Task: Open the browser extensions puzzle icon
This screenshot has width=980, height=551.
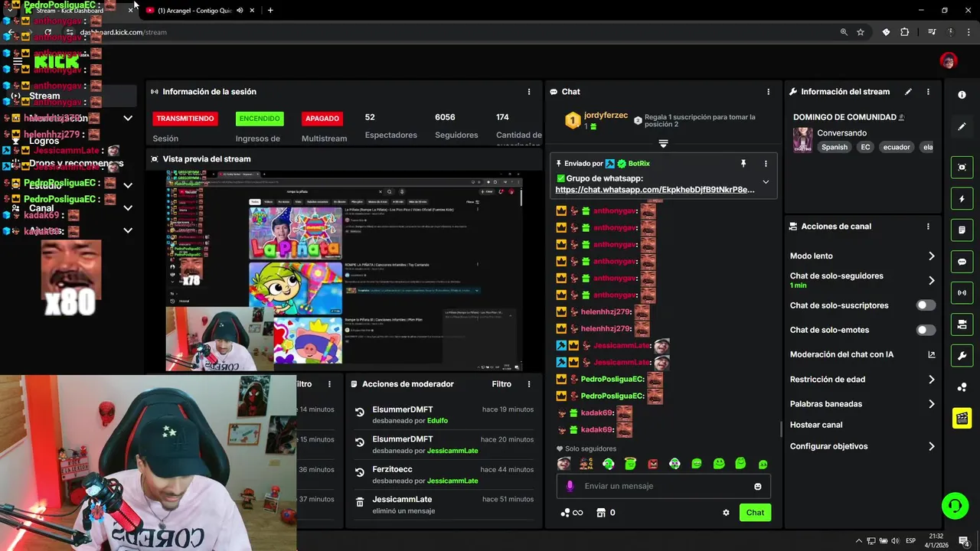Action: click(905, 32)
